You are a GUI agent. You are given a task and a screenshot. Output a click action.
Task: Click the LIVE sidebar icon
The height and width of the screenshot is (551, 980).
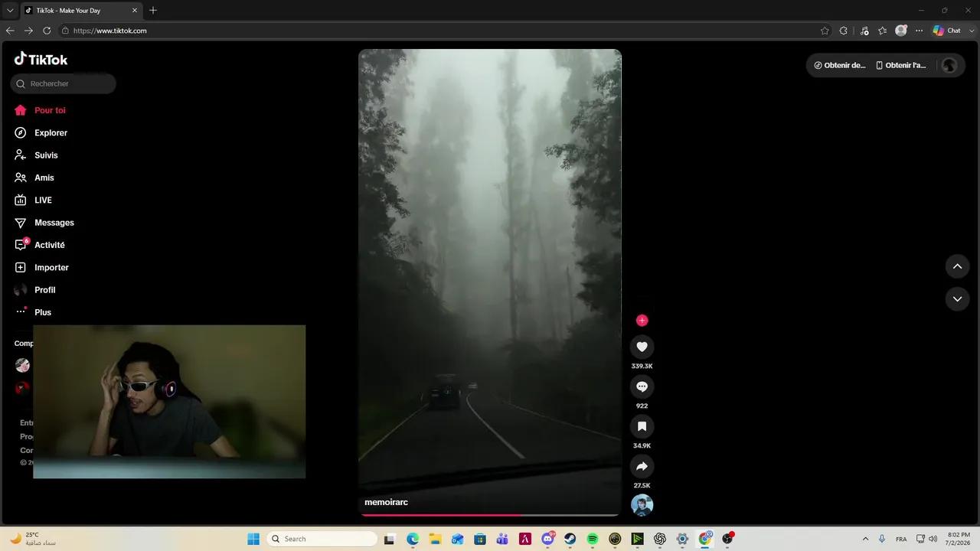tap(21, 201)
